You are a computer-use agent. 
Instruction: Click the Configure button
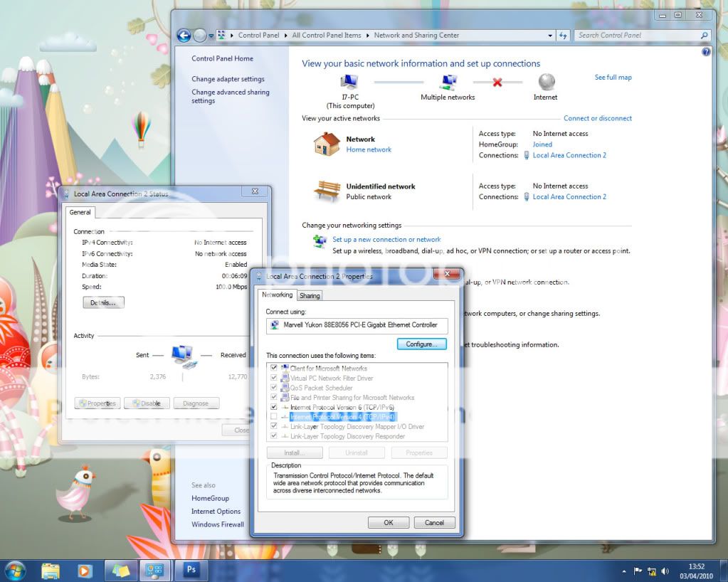pos(421,344)
